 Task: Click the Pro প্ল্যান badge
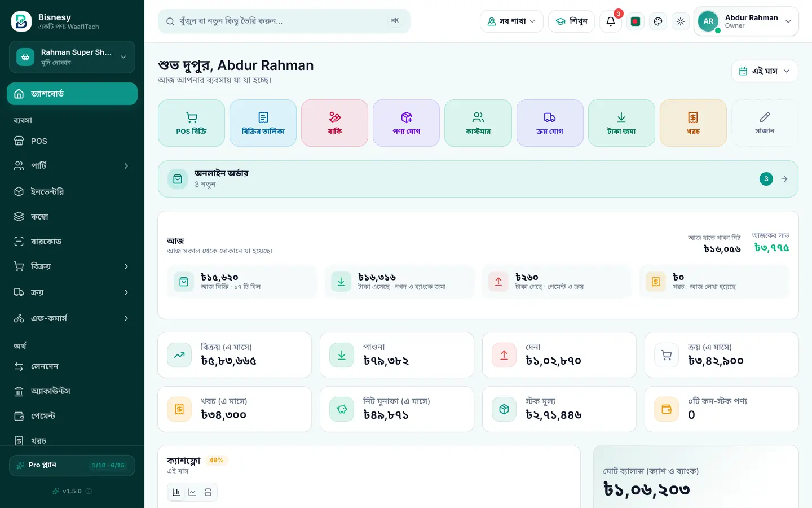(x=72, y=465)
